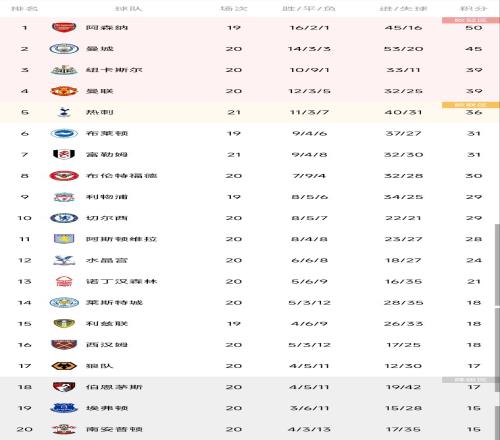Viewport: 500px width, 440px height.
Task: Open the Tottenham cockerel logo
Action: (64, 112)
